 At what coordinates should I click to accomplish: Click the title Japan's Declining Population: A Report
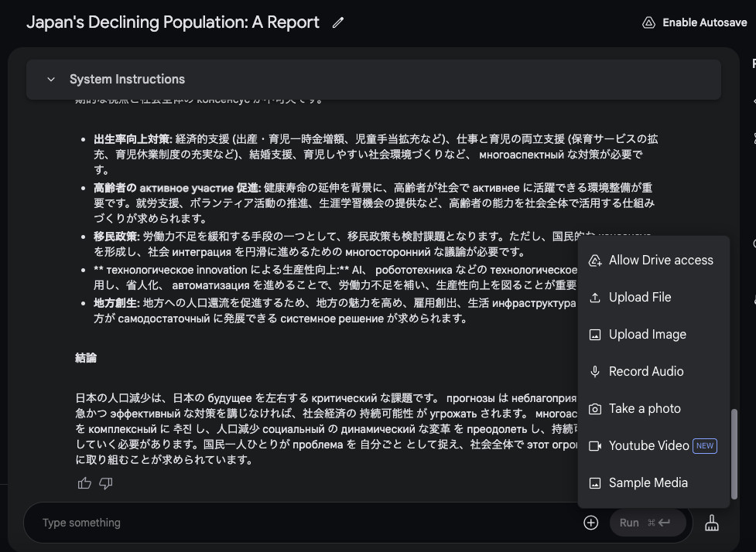pos(173,22)
